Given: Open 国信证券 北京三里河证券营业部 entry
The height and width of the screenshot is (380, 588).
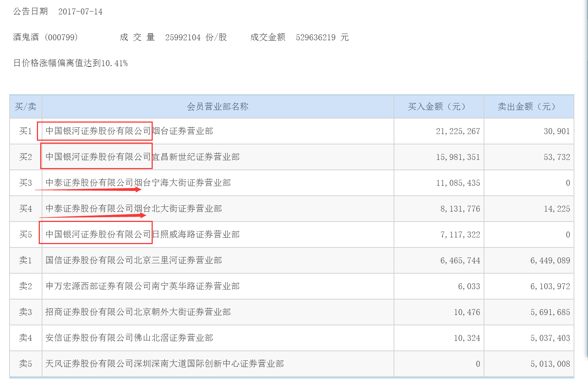Looking at the screenshot, I should 134,260.
